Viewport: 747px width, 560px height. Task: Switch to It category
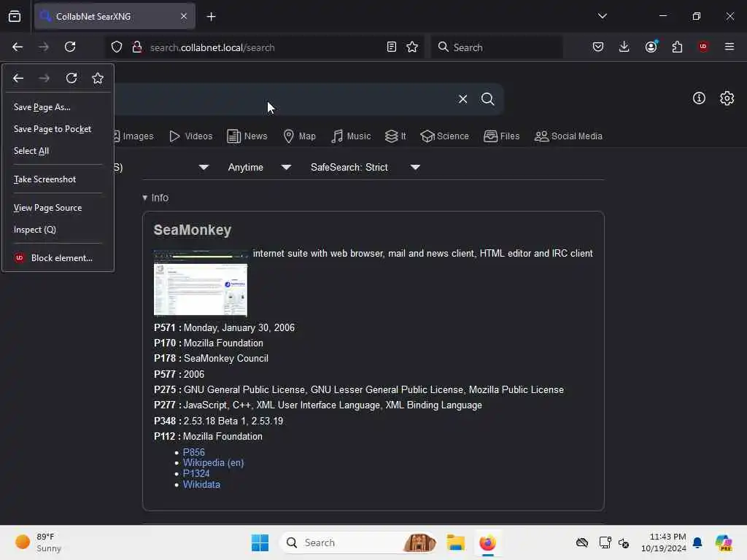pyautogui.click(x=395, y=136)
